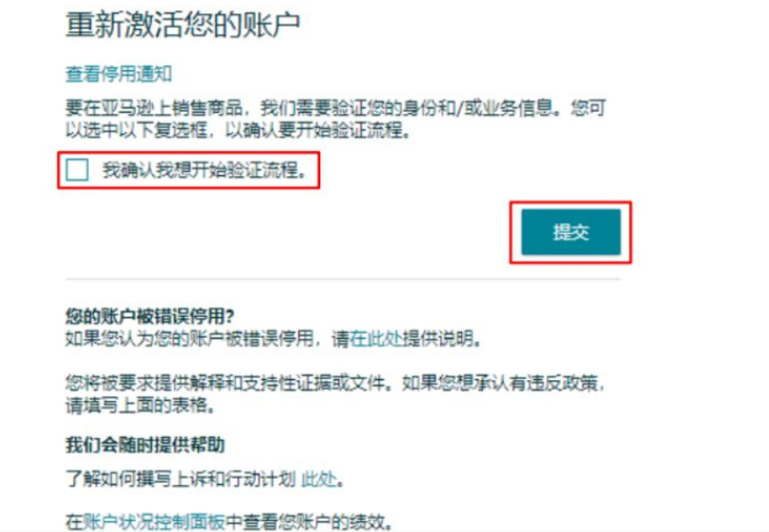Select the 您的账户被错误停用? bold heading
Viewport: 769px width, 532px height.
click(150, 316)
